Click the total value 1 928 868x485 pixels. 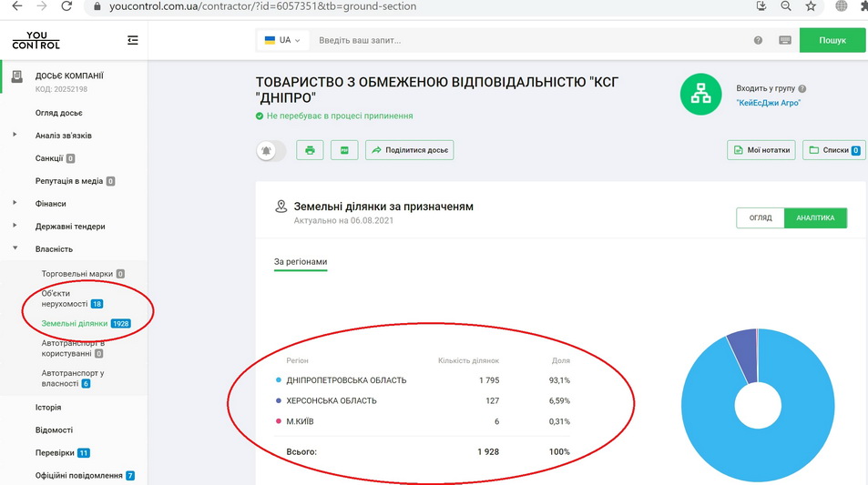click(x=488, y=452)
